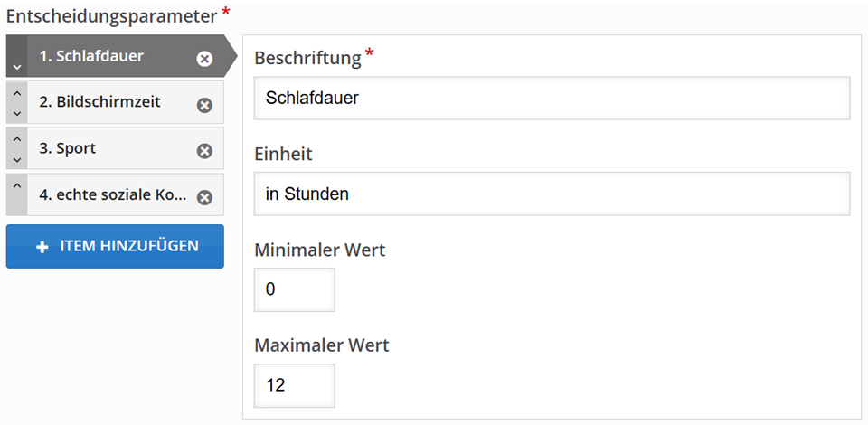Move Schlafdauer down with its arrow
The width and height of the screenshot is (868, 425).
click(x=16, y=68)
